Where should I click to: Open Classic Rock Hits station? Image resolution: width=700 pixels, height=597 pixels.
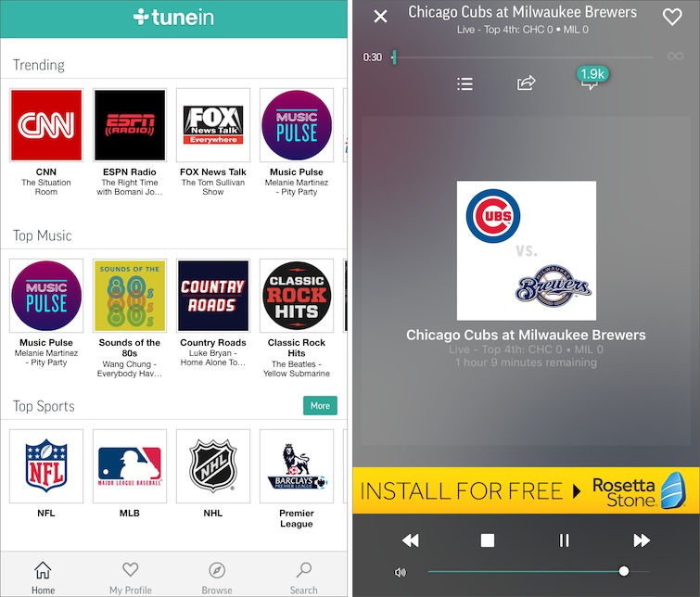[x=297, y=296]
